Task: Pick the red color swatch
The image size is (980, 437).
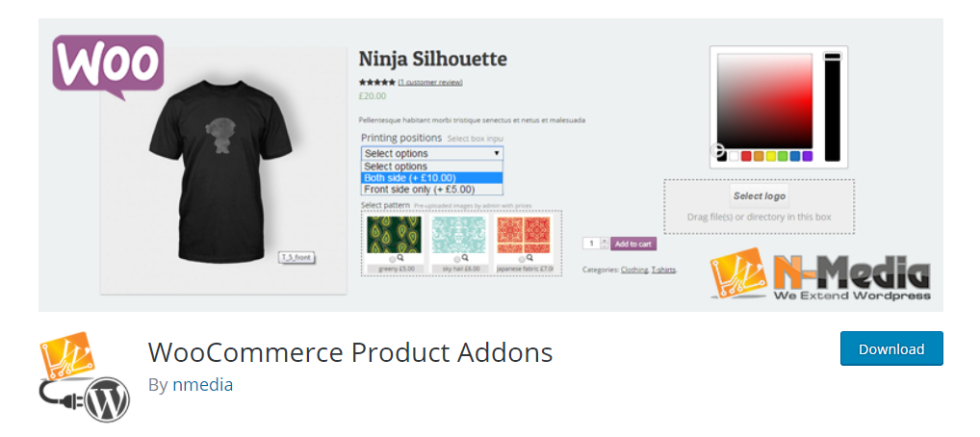Action: point(746,156)
